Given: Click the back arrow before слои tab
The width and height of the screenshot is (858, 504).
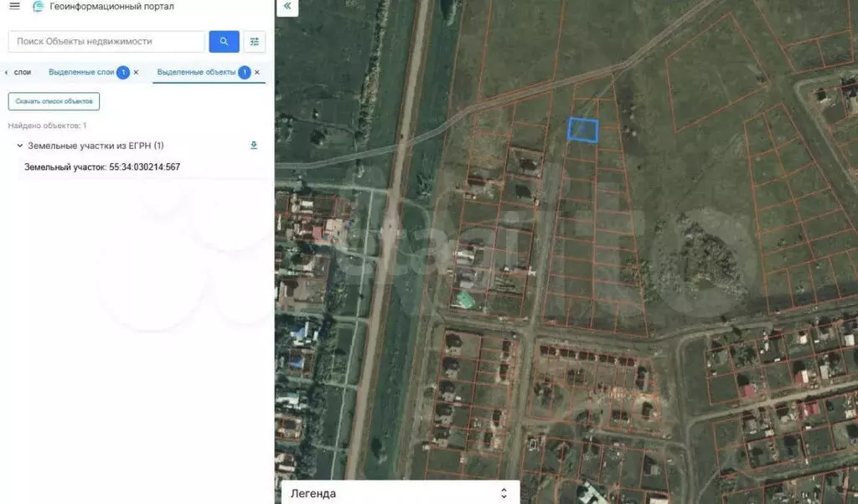Looking at the screenshot, I should [7, 72].
